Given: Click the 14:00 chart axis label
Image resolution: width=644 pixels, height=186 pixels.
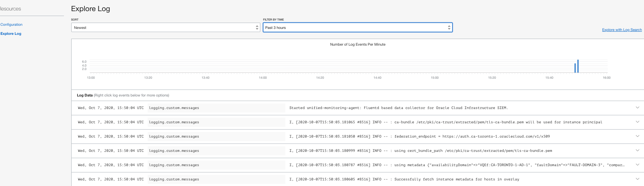Looking at the screenshot, I should (x=263, y=78).
